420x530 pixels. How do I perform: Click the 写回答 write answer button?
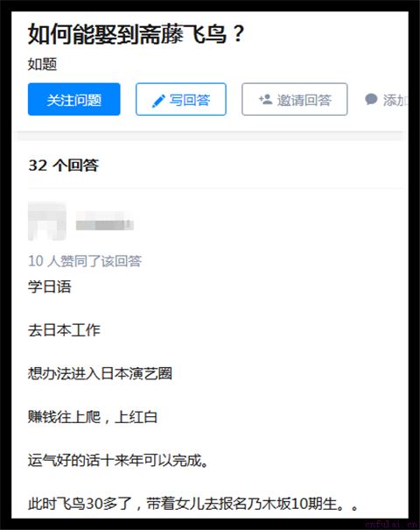coord(181,99)
